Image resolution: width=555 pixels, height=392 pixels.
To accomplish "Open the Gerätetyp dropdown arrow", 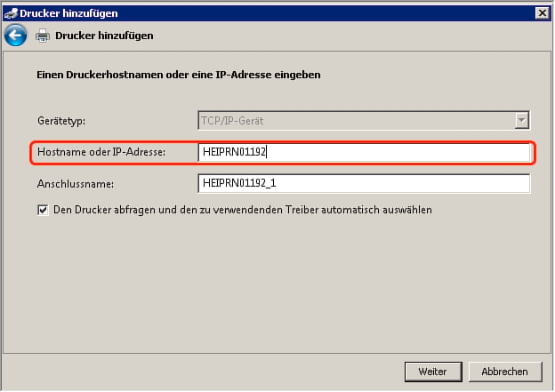I will (522, 121).
